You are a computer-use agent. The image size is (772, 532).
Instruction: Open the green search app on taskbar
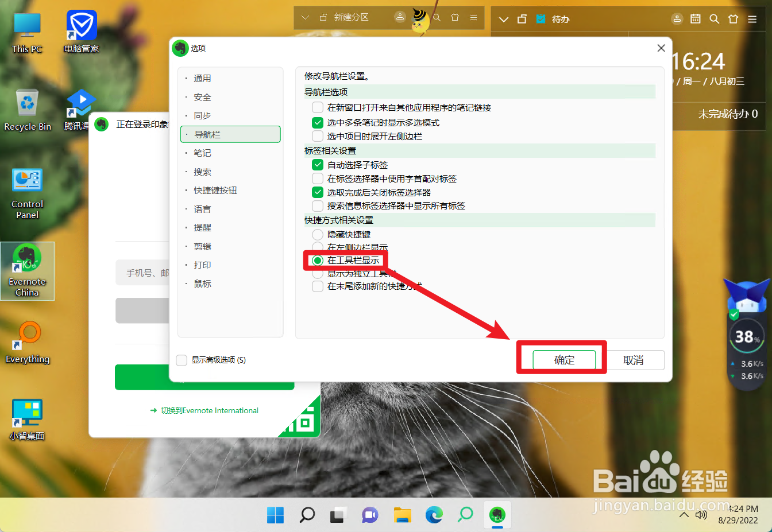(x=465, y=515)
